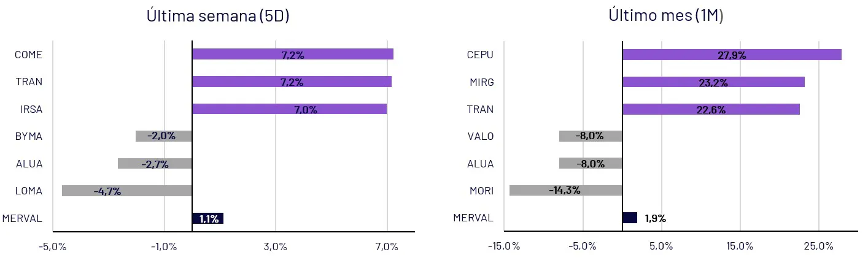Screen dimensions: 868x260
Task: Click the MERVAL 1,9% dark bar
Action: tap(630, 218)
